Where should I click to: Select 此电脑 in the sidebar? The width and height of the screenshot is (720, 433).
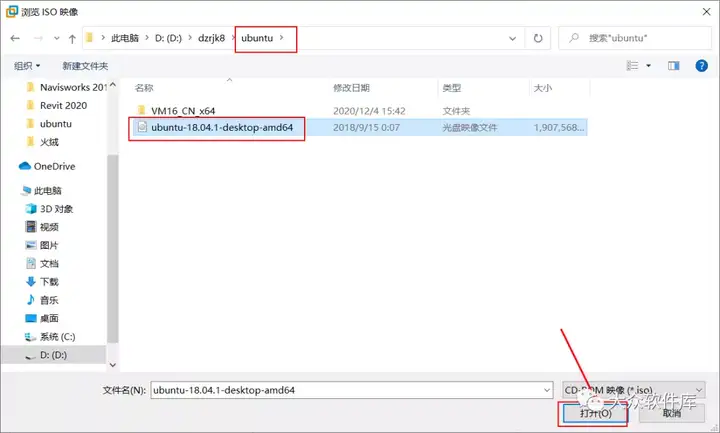coord(41,191)
